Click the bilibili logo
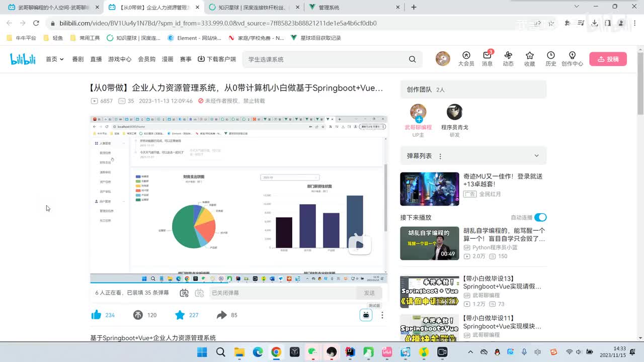The width and height of the screenshot is (644, 362). (23, 59)
